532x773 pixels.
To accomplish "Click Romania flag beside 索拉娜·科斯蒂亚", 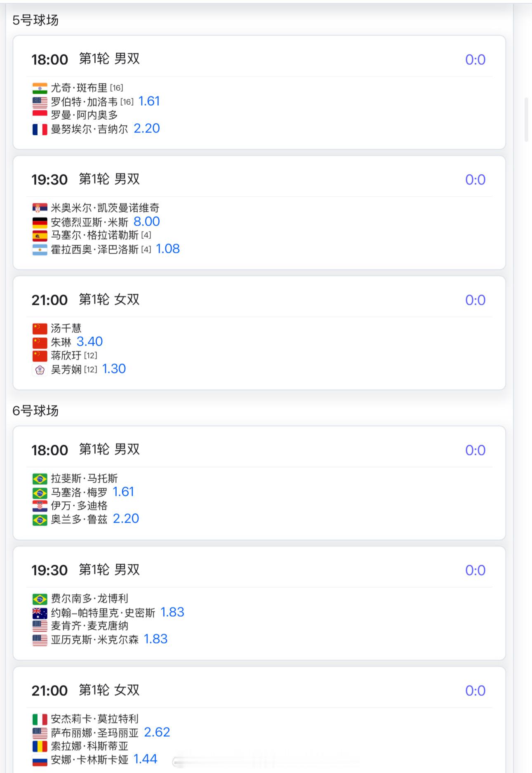I will pos(40,747).
